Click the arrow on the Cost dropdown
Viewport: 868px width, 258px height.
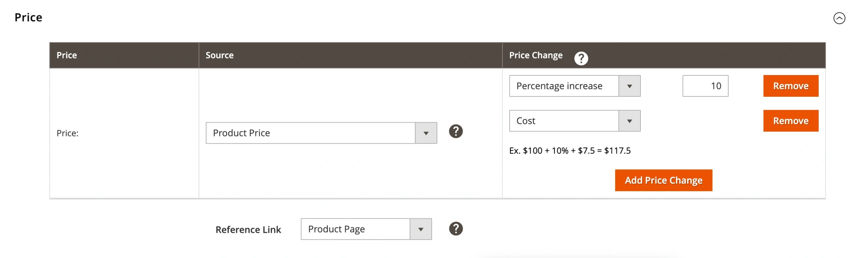click(629, 121)
